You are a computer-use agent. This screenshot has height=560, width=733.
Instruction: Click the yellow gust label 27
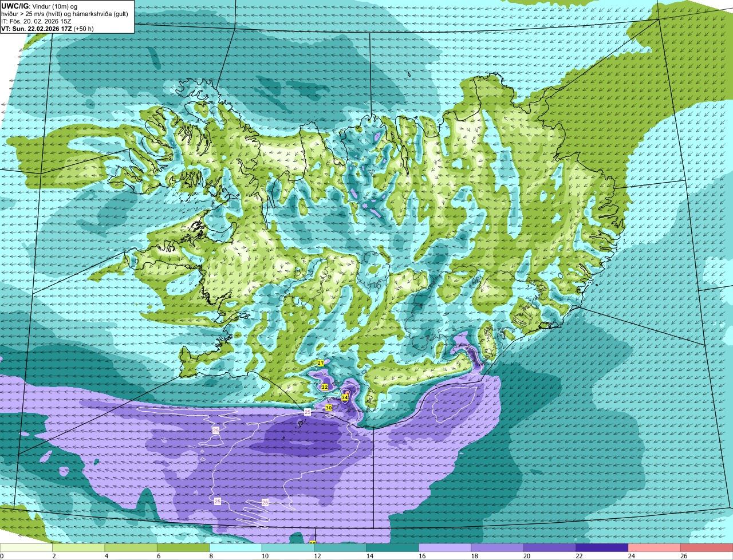tap(321, 364)
